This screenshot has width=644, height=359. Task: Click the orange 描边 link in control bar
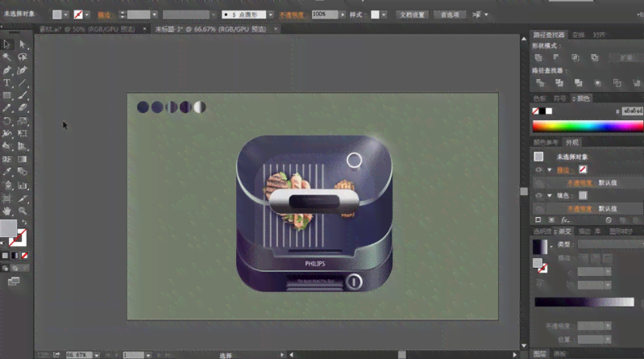tap(103, 15)
